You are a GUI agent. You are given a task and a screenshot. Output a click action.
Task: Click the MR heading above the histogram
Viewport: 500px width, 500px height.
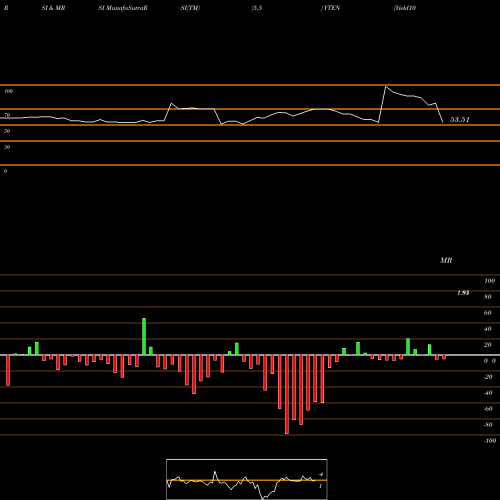446,260
